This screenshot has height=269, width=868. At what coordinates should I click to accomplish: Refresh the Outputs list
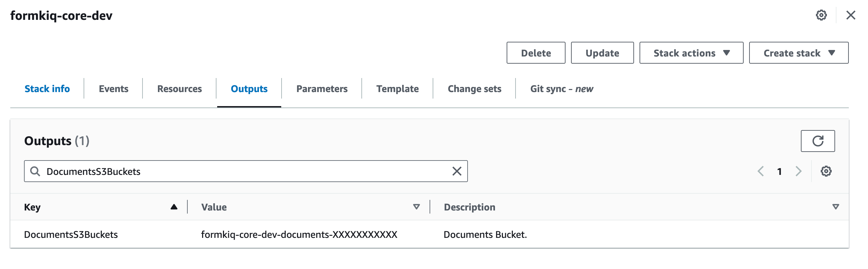click(x=818, y=141)
